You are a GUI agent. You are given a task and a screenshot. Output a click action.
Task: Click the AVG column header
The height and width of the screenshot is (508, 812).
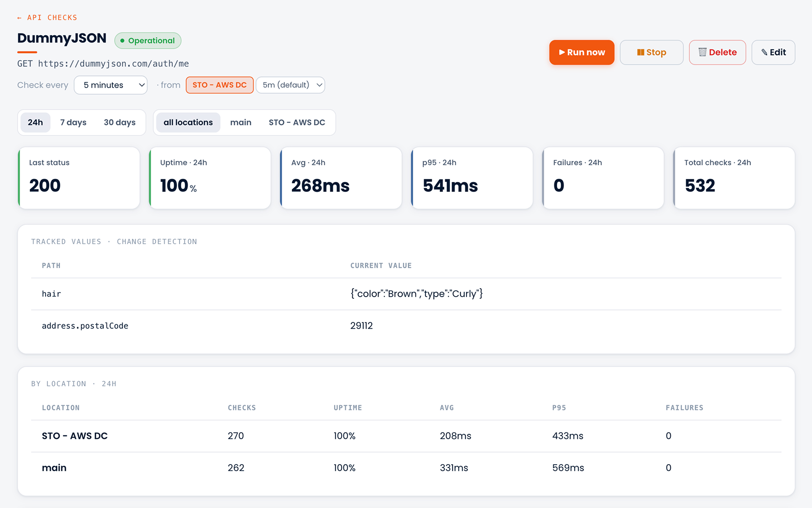pyautogui.click(x=447, y=408)
